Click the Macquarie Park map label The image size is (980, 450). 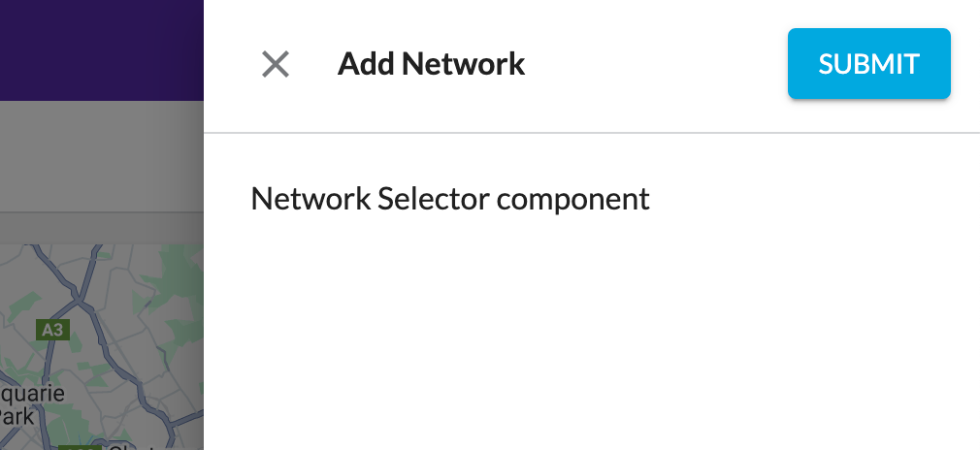click(29, 405)
